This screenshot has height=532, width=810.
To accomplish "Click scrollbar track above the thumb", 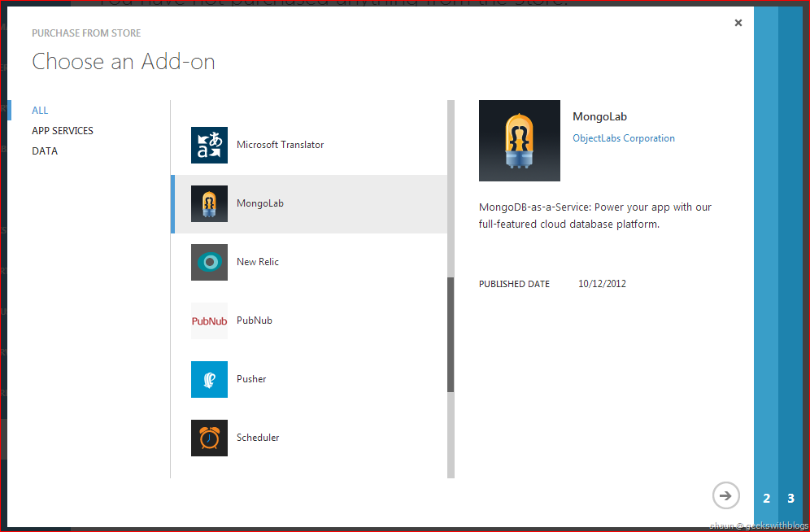I will coord(451,189).
